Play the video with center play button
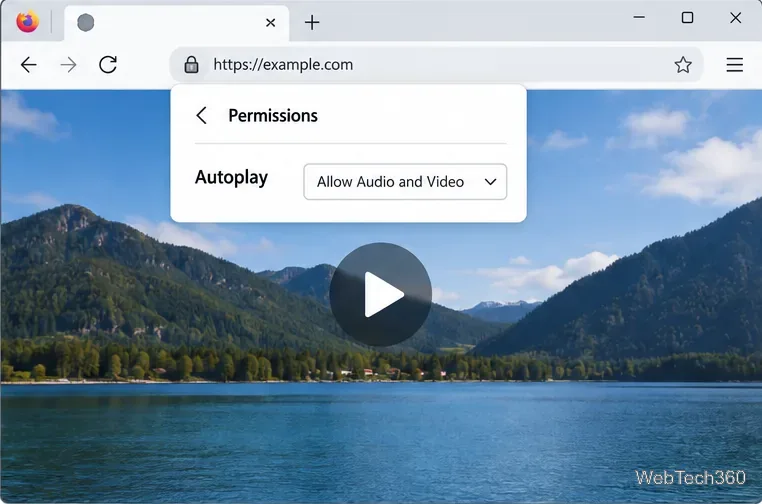The height and width of the screenshot is (504, 762). 381,294
